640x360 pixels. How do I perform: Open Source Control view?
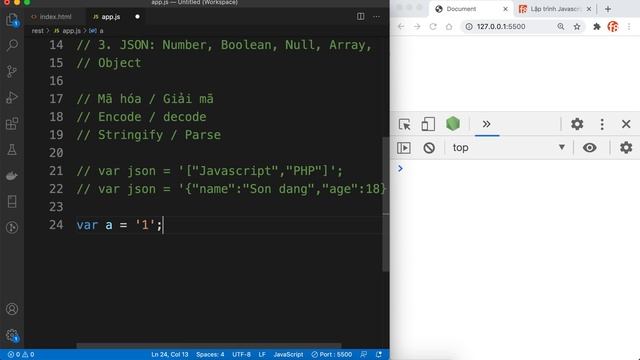coord(12,71)
